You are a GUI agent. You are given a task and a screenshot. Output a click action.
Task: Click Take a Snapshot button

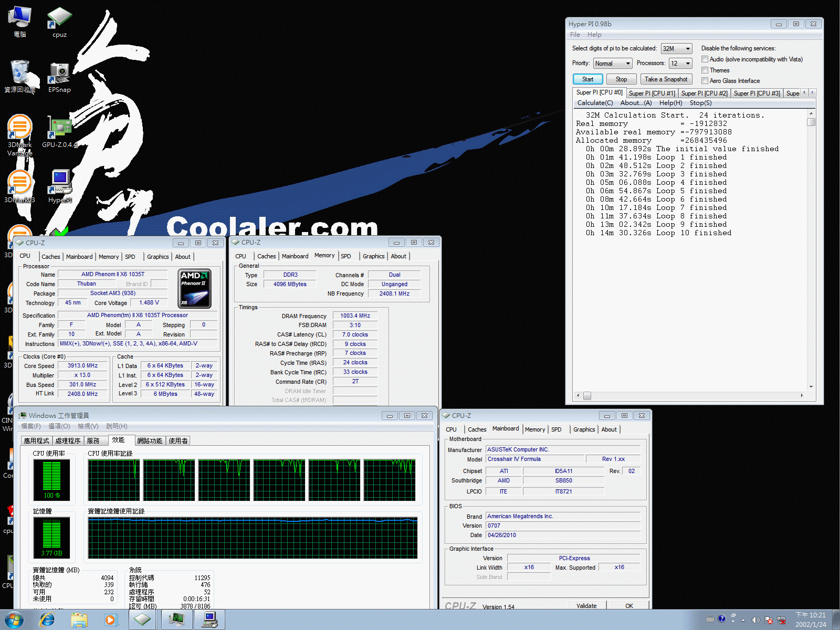[x=666, y=79]
